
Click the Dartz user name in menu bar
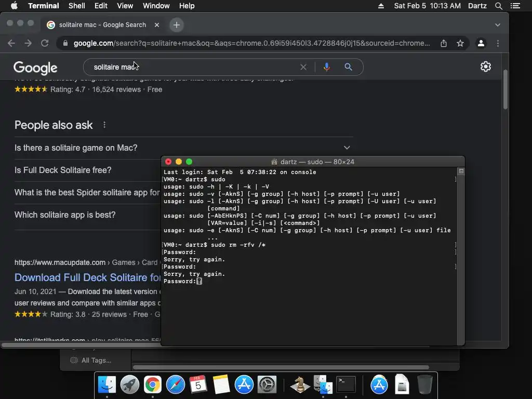pyautogui.click(x=477, y=6)
